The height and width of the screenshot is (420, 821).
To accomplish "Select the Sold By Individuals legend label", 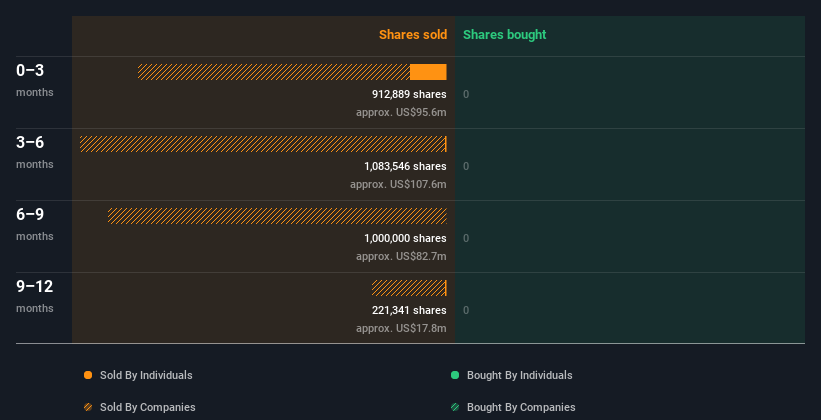I will tap(146, 375).
